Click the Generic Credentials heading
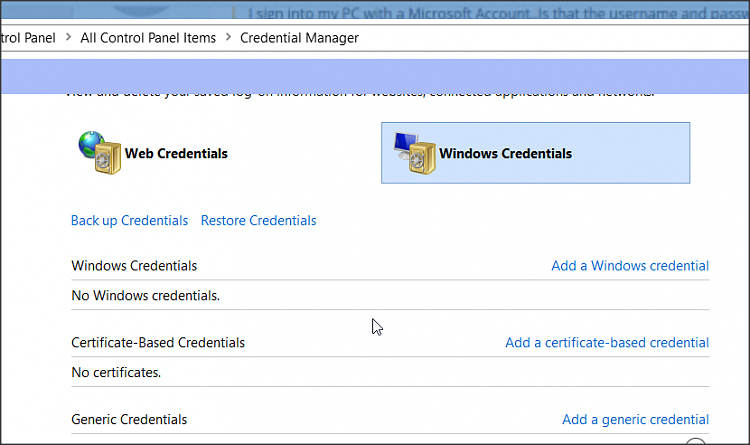 coord(129,420)
